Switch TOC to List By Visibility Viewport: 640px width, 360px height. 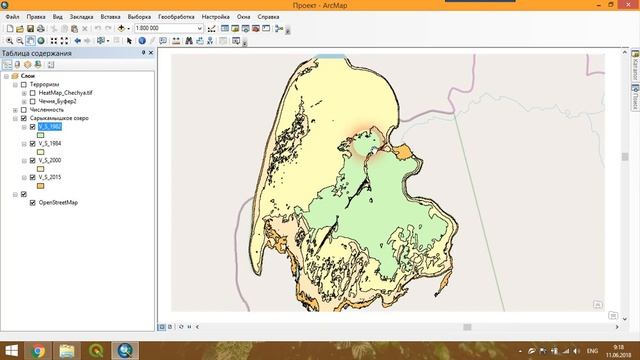point(27,64)
